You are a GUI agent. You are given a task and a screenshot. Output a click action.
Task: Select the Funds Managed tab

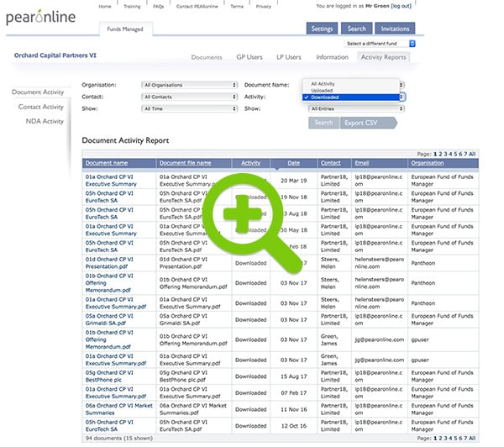[x=125, y=29]
